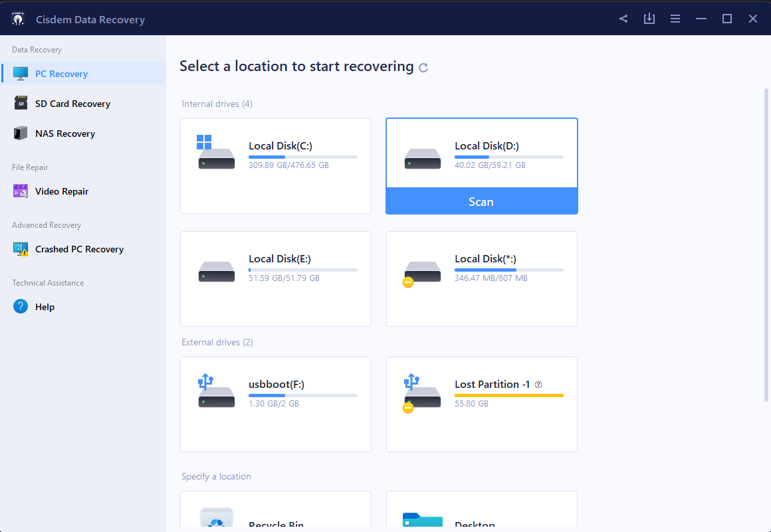The height and width of the screenshot is (532, 771).
Task: Click the storage usage bar of Local Disk(C:)
Action: click(x=304, y=157)
